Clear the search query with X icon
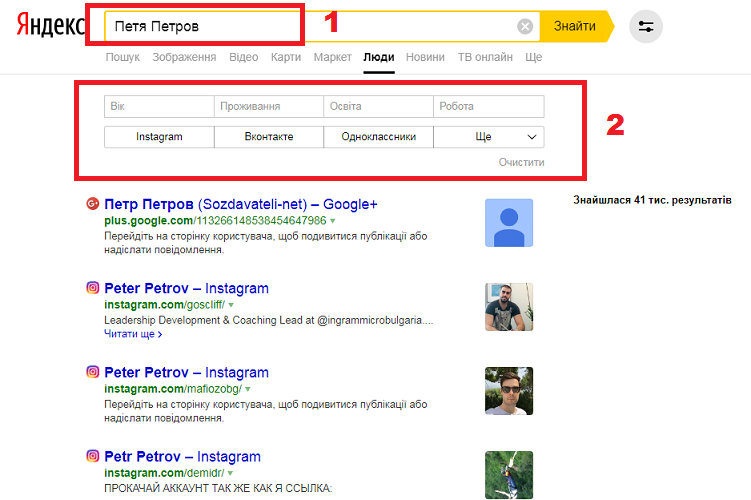This screenshot has width=751, height=500. pyautogui.click(x=525, y=27)
